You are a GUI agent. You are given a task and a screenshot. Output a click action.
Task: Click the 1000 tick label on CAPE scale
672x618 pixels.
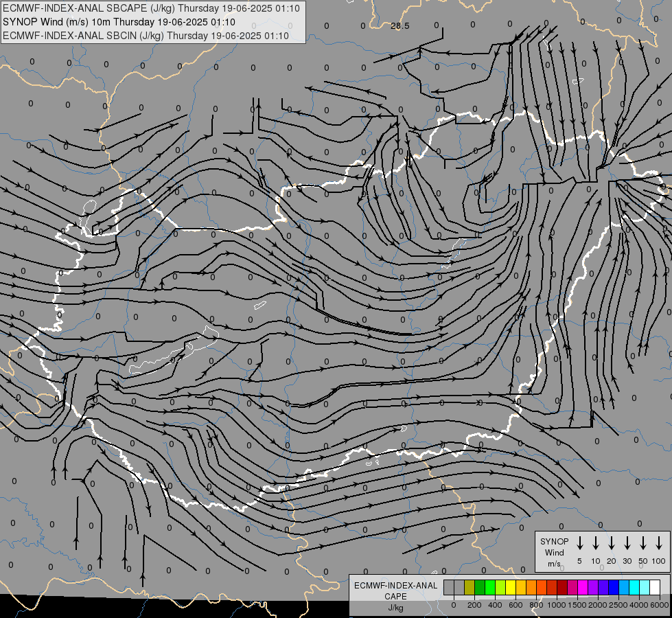(x=557, y=605)
